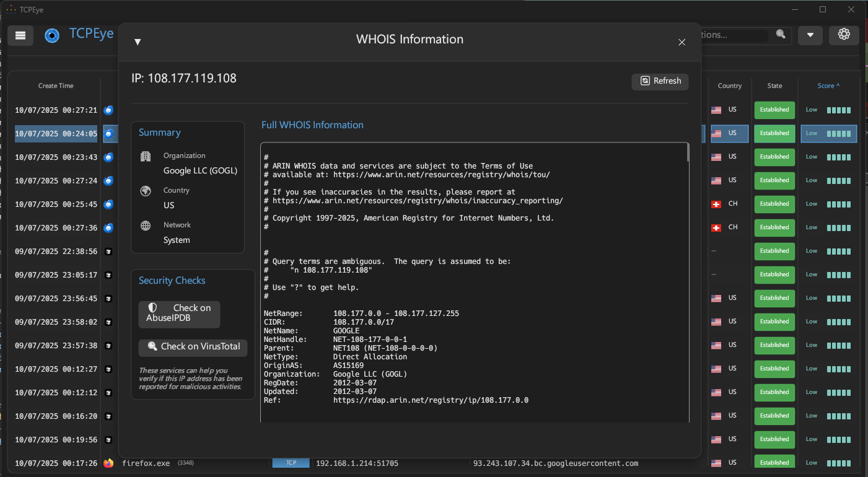The height and width of the screenshot is (477, 868).
Task: Click the Thunderbird icon in the 00:25:45 row
Action: click(108, 204)
